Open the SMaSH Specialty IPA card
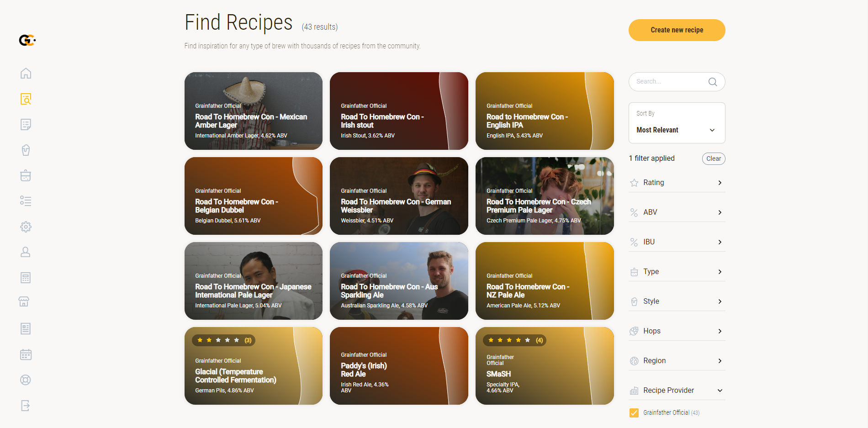The image size is (868, 428). [545, 366]
